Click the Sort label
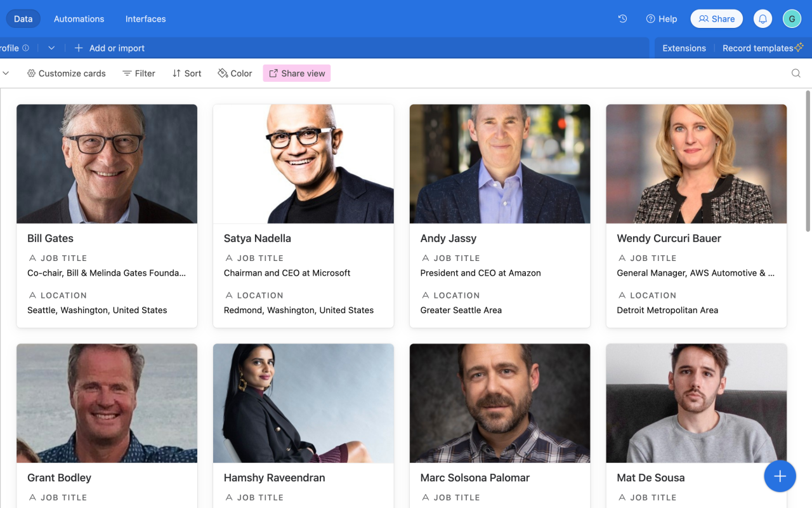The width and height of the screenshot is (812, 508). (x=193, y=74)
